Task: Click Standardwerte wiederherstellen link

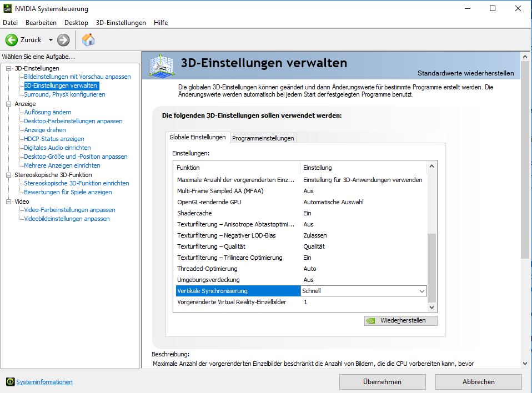Action: [x=465, y=73]
